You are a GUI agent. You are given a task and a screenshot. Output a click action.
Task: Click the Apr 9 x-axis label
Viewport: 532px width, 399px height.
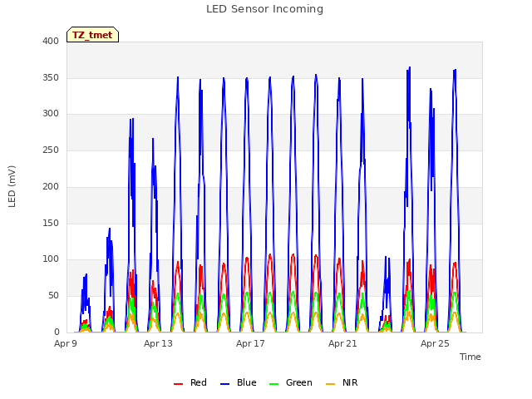66,343
